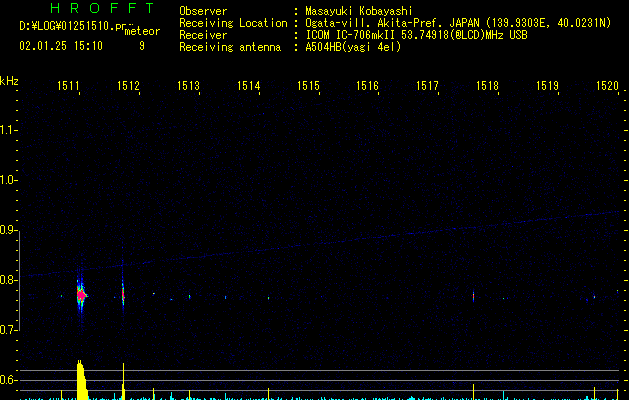The height and width of the screenshot is (400, 629).
Task: Click the meteor count value 9
Action: 142,46
